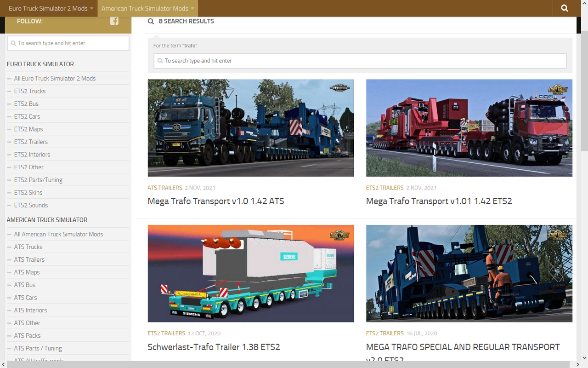Open the red Renault trafo transport thumbnail
The height and width of the screenshot is (368, 588).
click(469, 127)
